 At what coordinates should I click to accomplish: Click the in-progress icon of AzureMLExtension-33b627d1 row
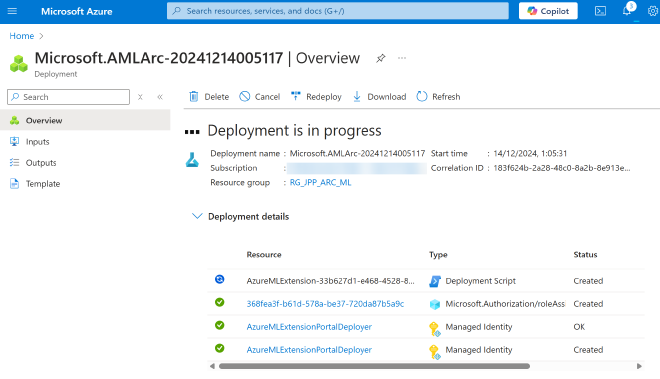pyautogui.click(x=220, y=279)
